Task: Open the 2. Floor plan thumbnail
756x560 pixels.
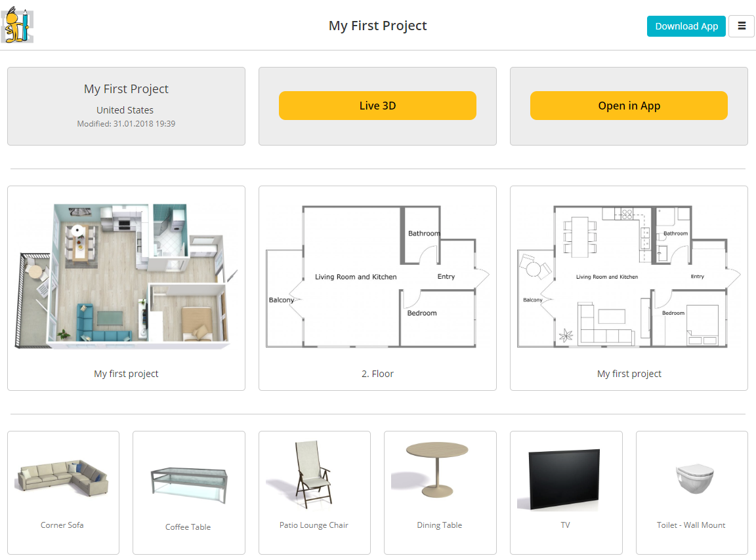Action: (x=377, y=276)
